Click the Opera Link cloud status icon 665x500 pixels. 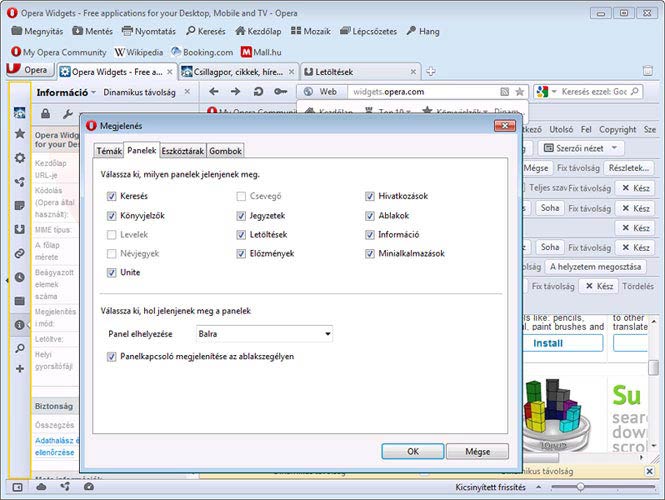[42, 487]
